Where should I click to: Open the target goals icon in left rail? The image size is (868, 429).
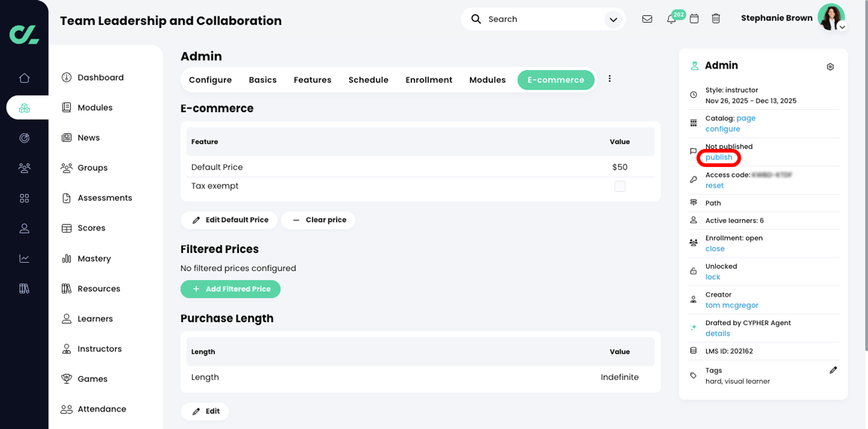coord(24,138)
